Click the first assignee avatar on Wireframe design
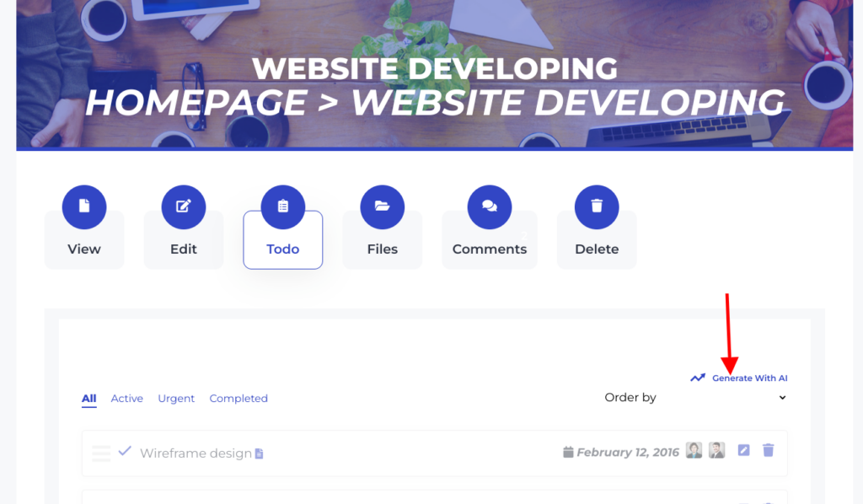This screenshot has height=504, width=863. click(694, 451)
